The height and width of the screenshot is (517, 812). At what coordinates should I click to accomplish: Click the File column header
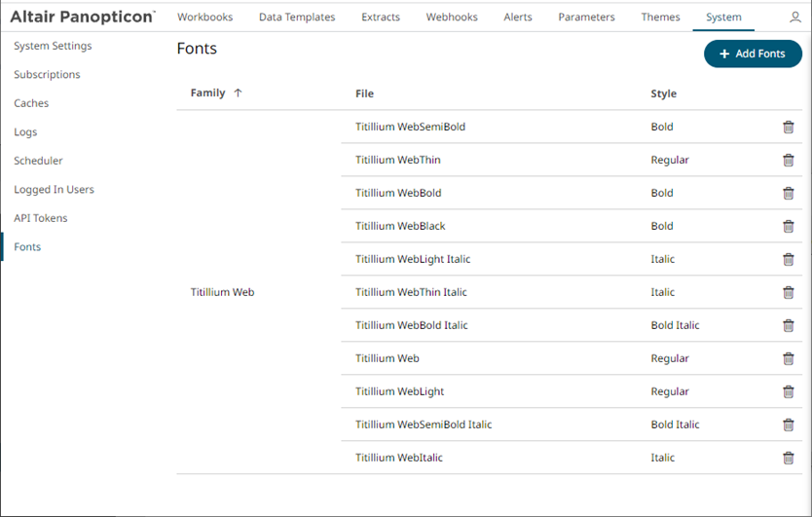coord(364,94)
